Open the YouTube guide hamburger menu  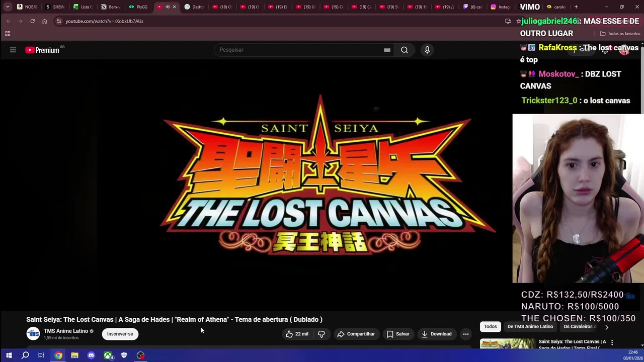pyautogui.click(x=13, y=50)
